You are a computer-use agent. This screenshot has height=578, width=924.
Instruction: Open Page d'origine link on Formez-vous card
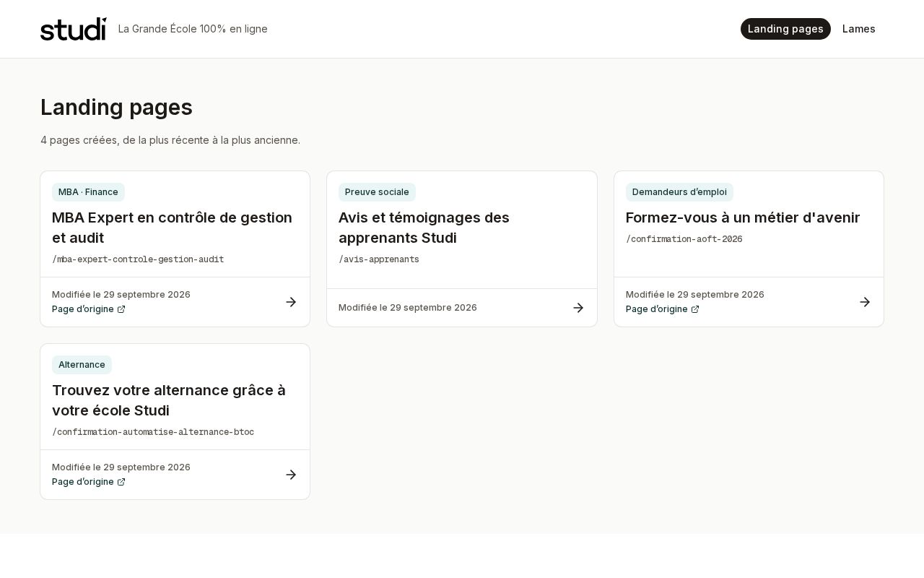(x=663, y=309)
